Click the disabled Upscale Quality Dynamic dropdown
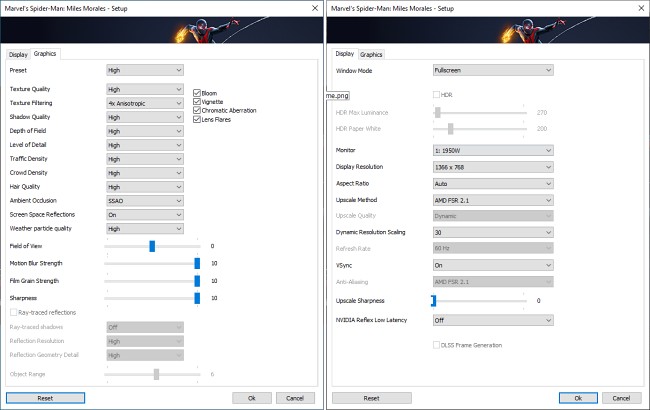 coord(493,216)
